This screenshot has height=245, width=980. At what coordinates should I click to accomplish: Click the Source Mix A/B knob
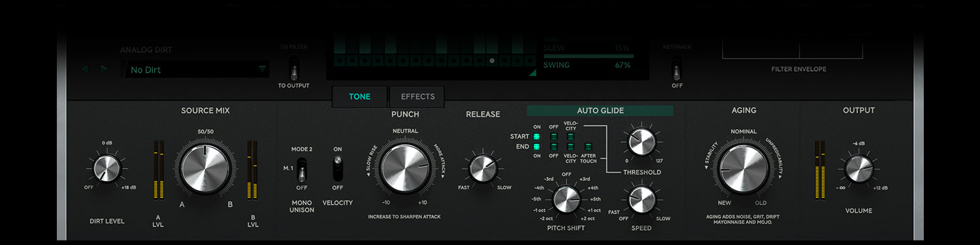click(x=205, y=169)
